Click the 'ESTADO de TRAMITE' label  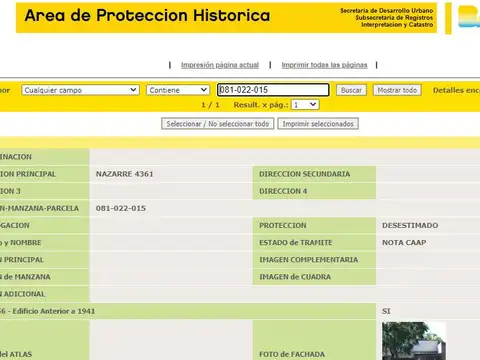click(296, 243)
